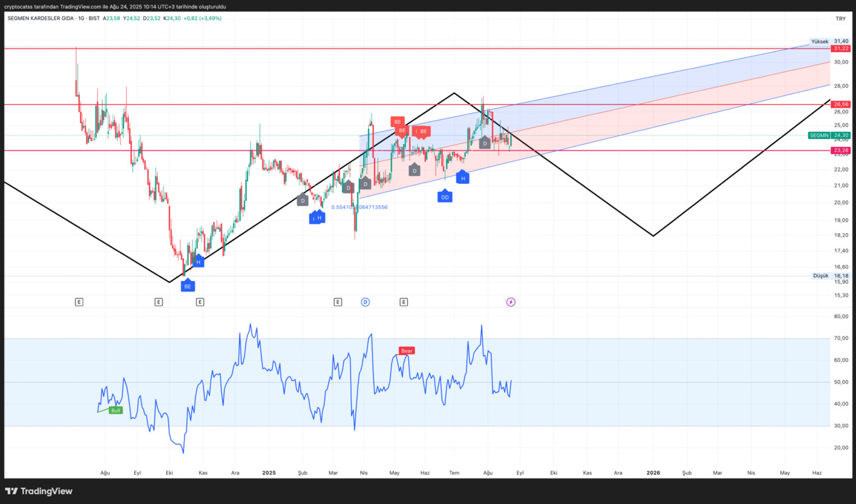Select the blue BE label under October low

(188, 285)
